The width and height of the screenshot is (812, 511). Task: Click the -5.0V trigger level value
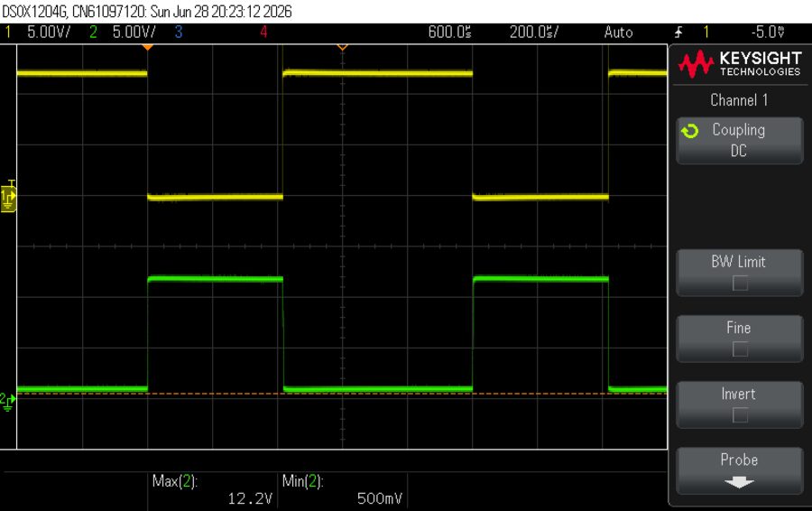[768, 33]
